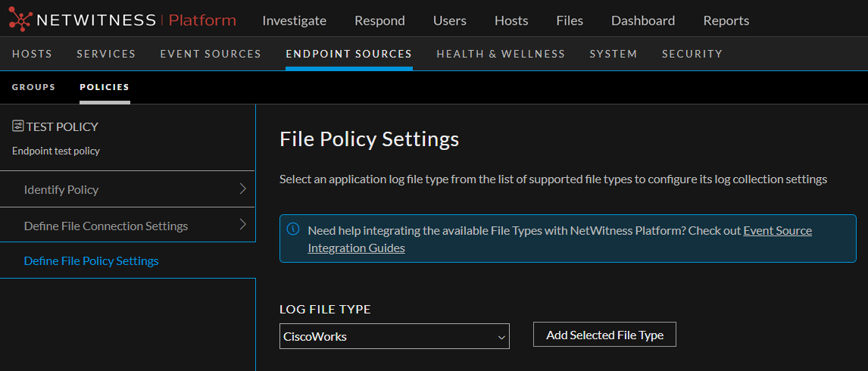Open the Dashboard view
The width and height of the screenshot is (868, 371).
[643, 21]
